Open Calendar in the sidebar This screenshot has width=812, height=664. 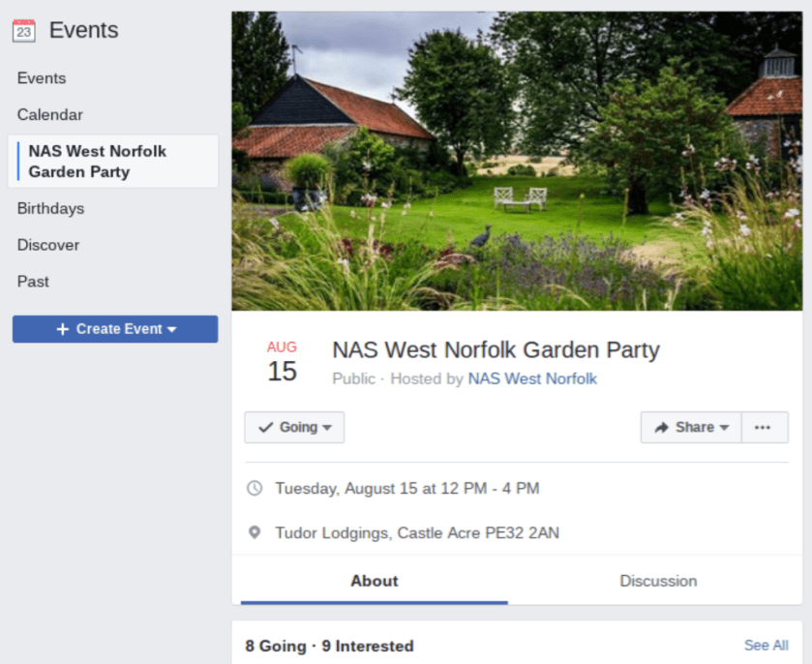click(x=50, y=114)
